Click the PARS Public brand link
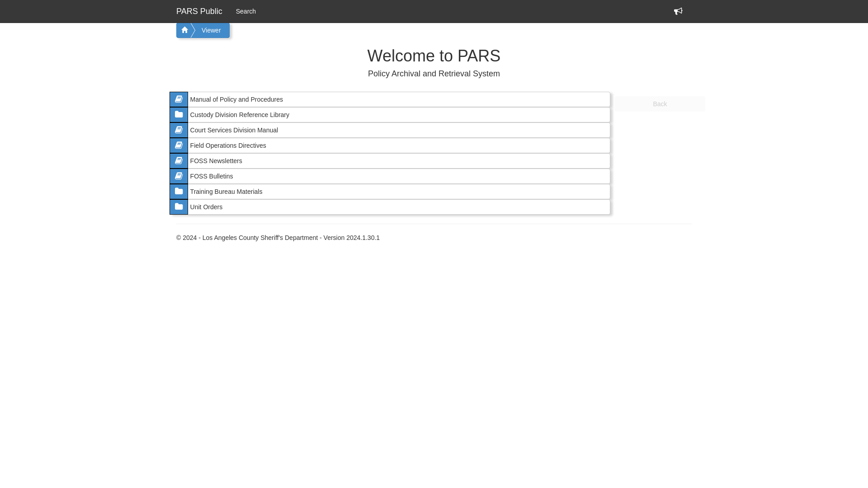Image resolution: width=868 pixels, height=488 pixels. click(199, 11)
